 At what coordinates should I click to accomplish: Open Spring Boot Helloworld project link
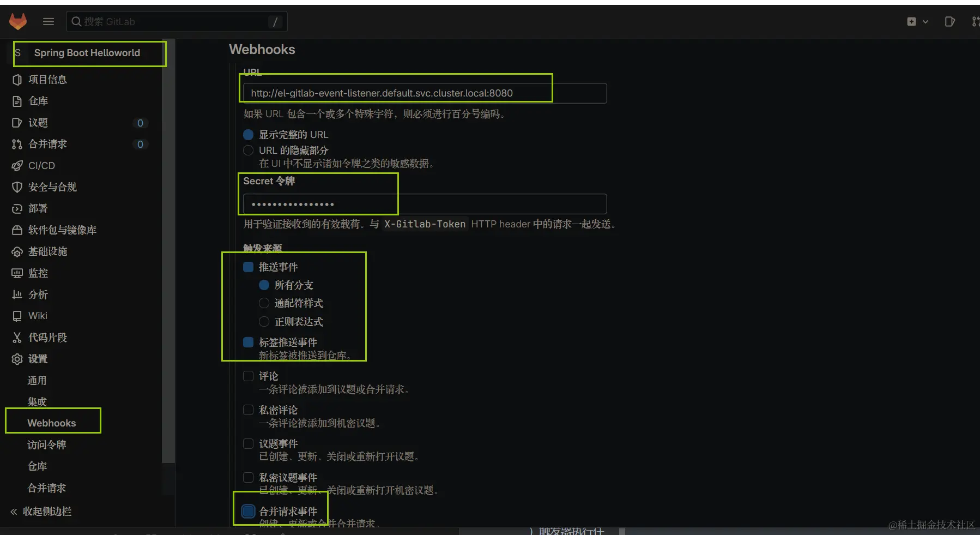87,53
